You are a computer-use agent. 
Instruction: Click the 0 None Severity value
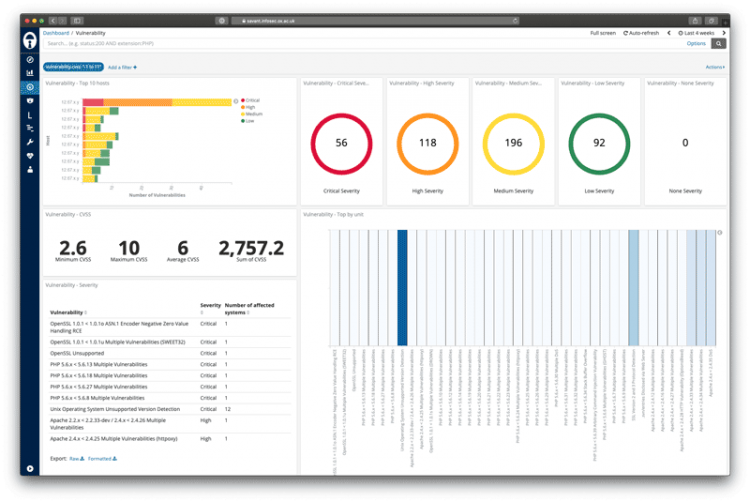click(x=685, y=143)
